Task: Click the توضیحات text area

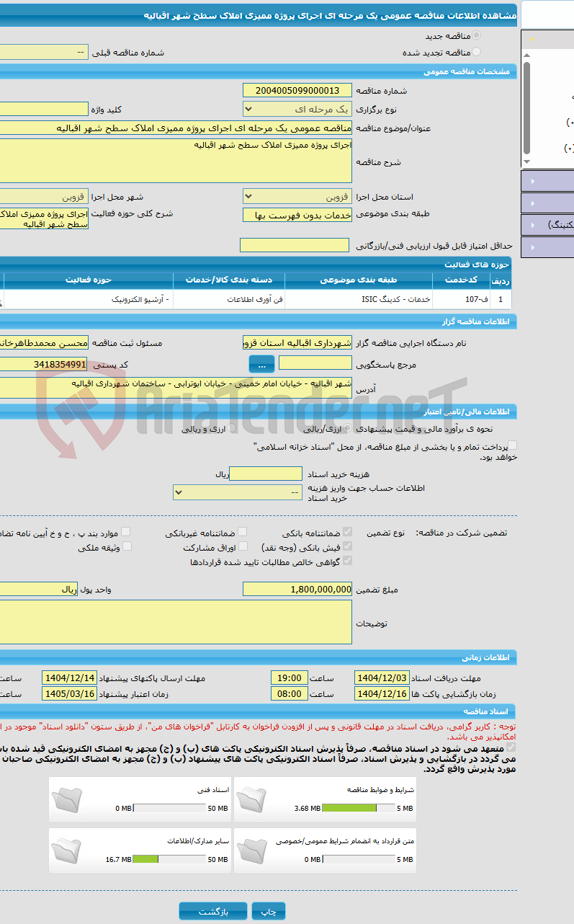Action: [176, 622]
